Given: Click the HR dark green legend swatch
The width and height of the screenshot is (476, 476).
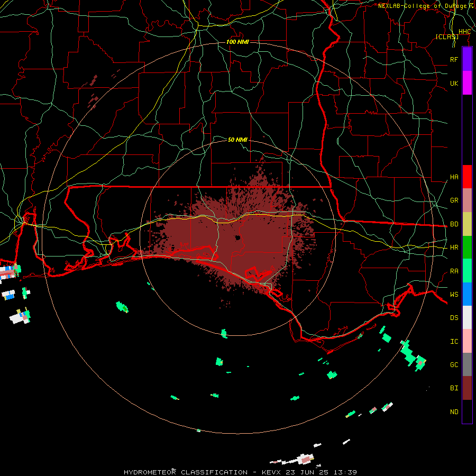Looking at the screenshot, I should point(467,248).
